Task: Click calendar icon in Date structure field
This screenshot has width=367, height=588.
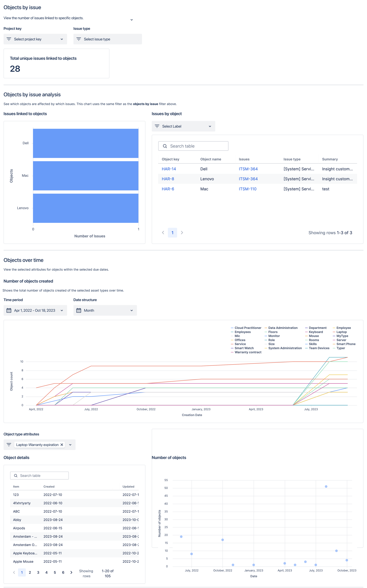Action: tap(79, 310)
